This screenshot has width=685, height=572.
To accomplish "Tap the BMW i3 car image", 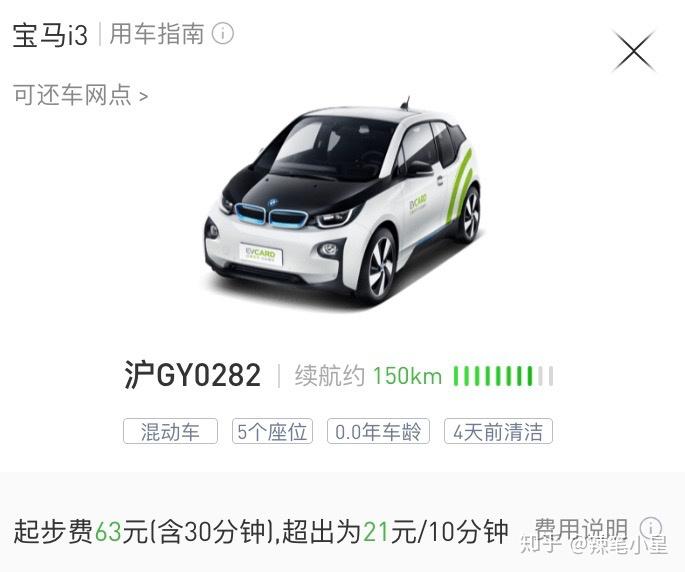I will (x=342, y=202).
